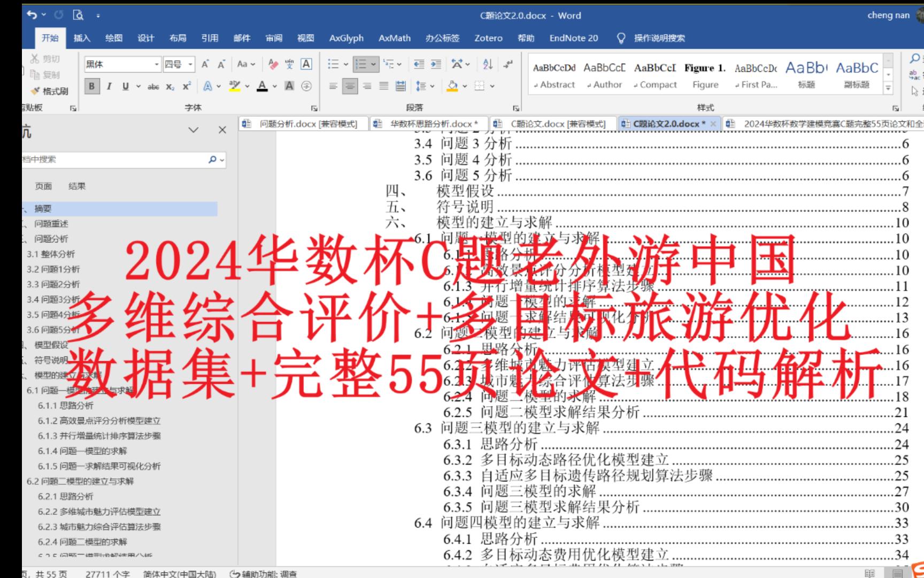Click the Cut (剪切) scissors button
The height and width of the screenshot is (578, 924).
pyautogui.click(x=45, y=59)
